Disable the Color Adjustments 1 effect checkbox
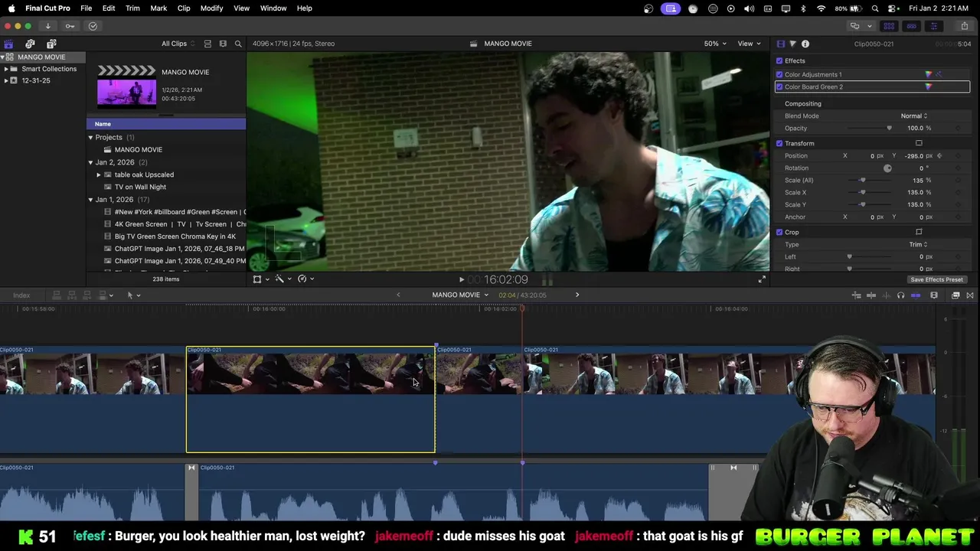This screenshot has height=551, width=980. point(779,74)
